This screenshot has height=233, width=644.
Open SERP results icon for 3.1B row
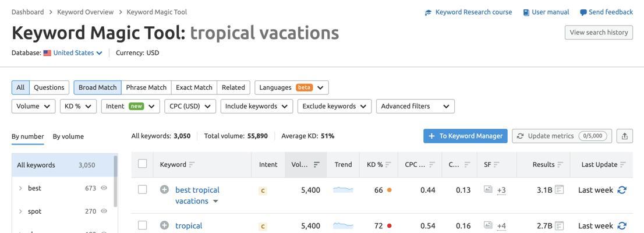tap(559, 189)
